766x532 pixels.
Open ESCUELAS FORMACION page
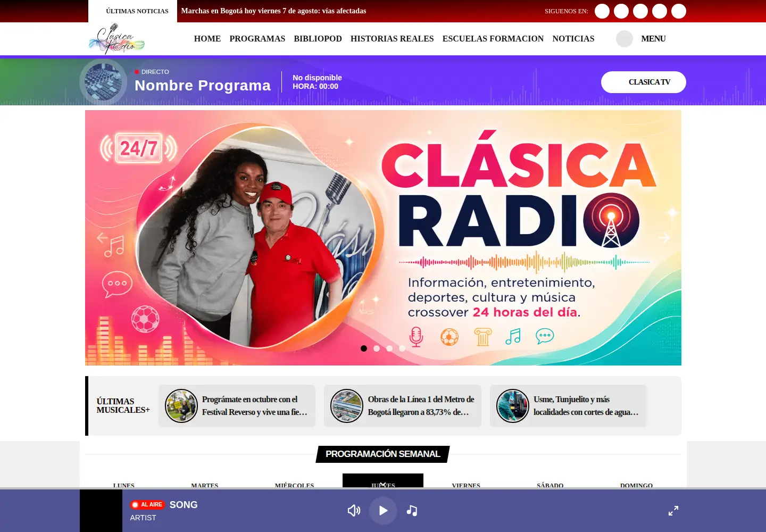pos(493,39)
